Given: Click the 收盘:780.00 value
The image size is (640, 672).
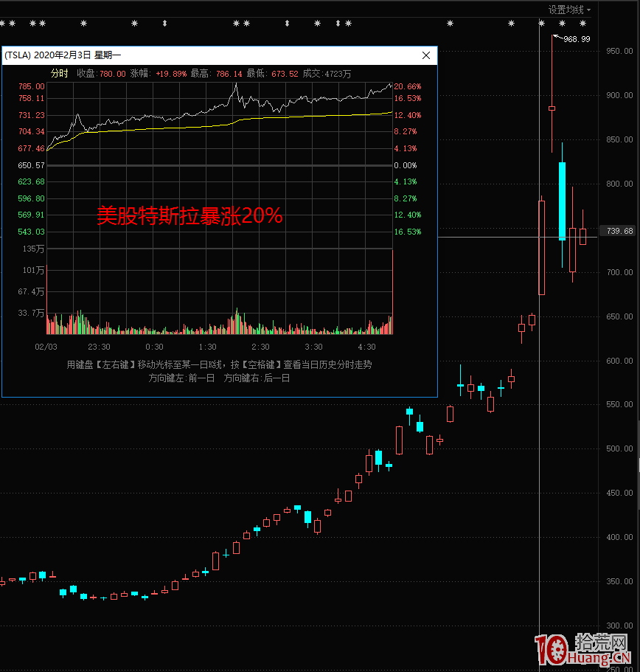Looking at the screenshot, I should click(x=102, y=74).
